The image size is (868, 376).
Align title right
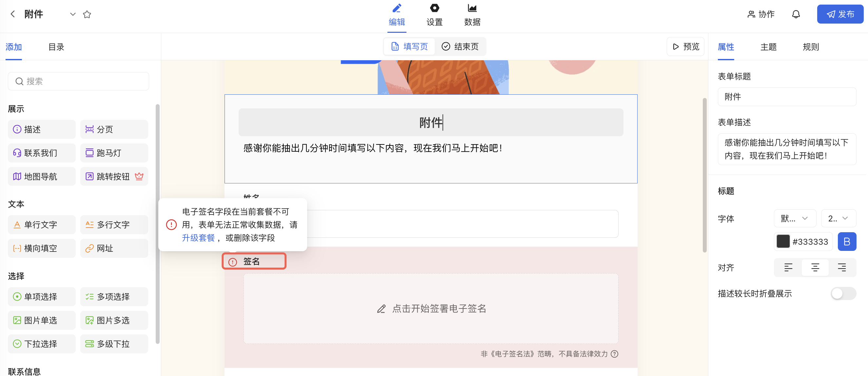[x=842, y=268]
